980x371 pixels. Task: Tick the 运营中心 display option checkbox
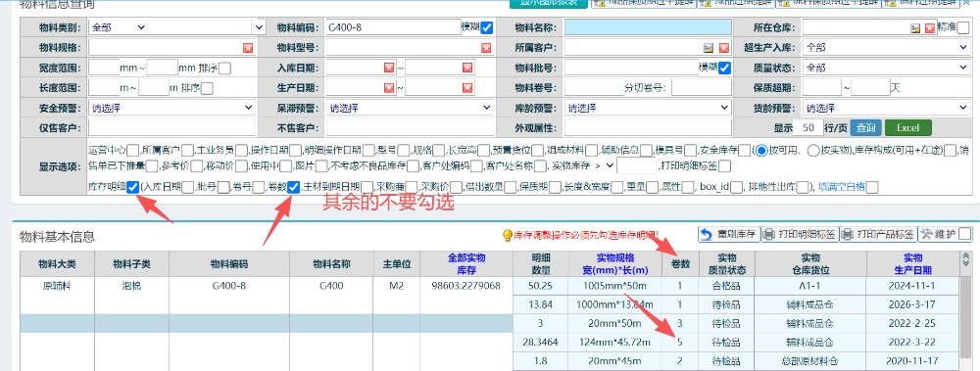pos(132,150)
